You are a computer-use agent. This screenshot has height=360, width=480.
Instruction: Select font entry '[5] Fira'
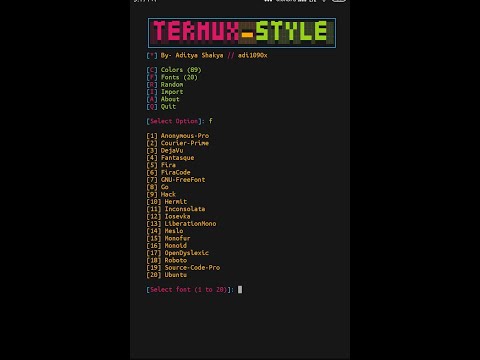(161, 165)
